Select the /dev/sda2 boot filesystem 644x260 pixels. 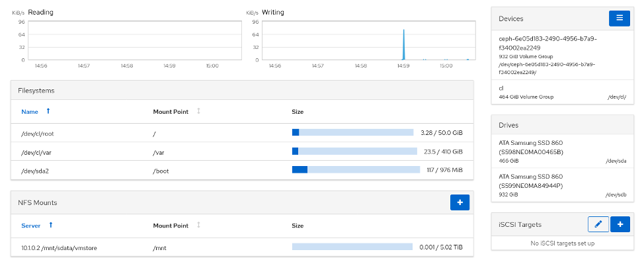(x=242, y=170)
